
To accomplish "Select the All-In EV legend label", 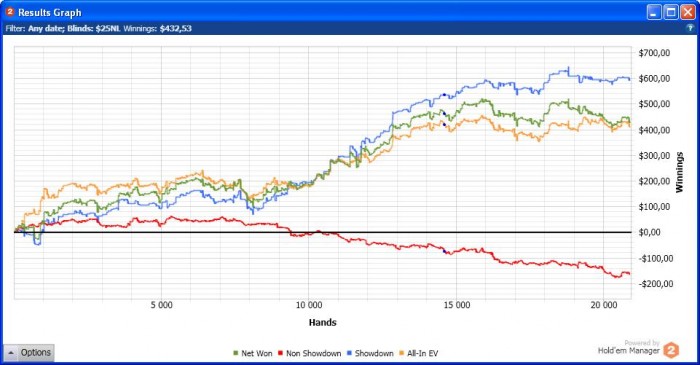I will pyautogui.click(x=422, y=353).
